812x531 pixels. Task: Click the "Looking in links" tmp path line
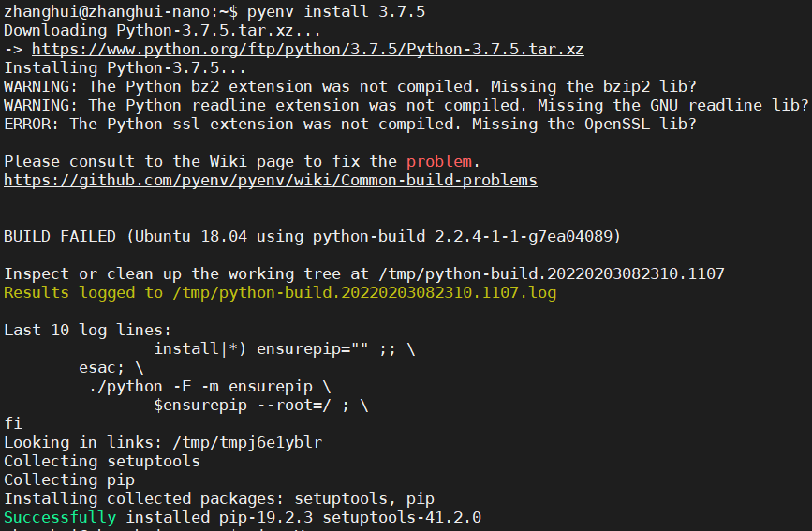[163, 442]
